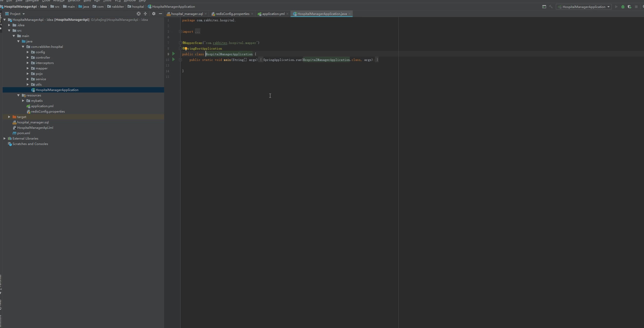Open Project panel gear settings
The height and width of the screenshot is (328, 644).
pos(154,14)
